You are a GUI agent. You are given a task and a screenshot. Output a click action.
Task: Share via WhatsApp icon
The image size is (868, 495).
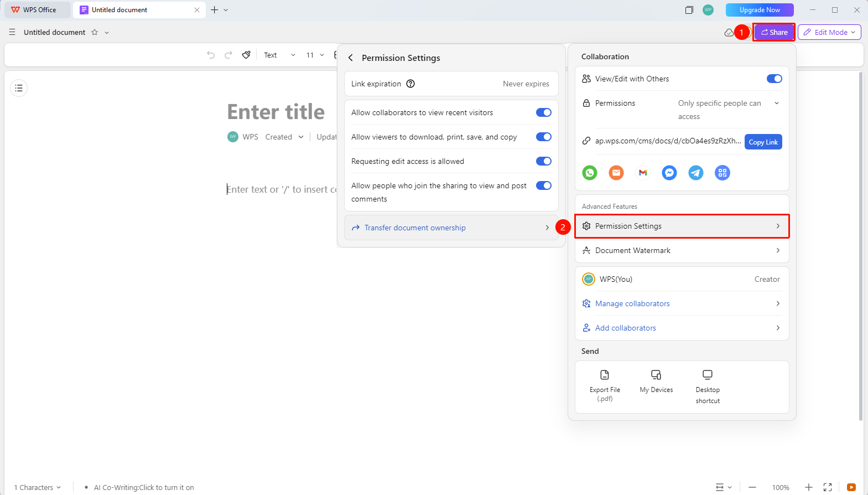pyautogui.click(x=590, y=173)
